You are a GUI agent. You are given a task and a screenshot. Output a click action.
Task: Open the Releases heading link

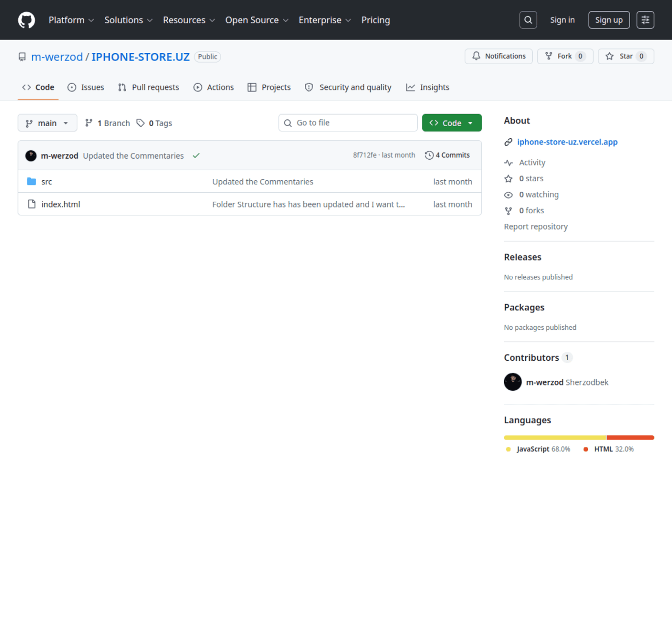pos(523,257)
